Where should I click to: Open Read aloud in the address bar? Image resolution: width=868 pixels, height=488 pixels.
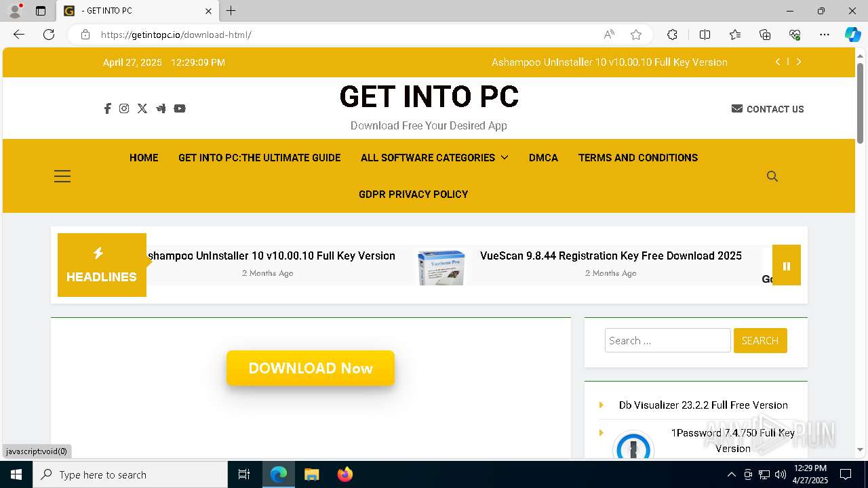609,35
